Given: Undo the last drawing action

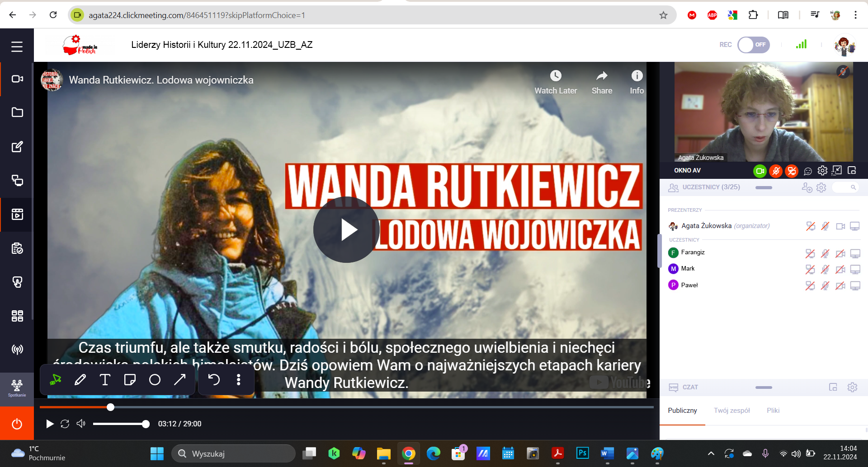Looking at the screenshot, I should pyautogui.click(x=214, y=380).
